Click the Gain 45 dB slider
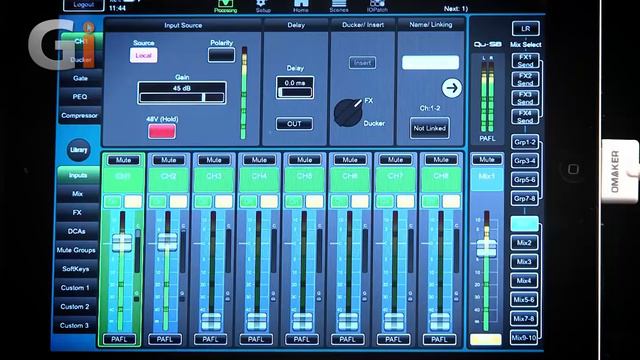The image size is (640, 360). (182, 93)
